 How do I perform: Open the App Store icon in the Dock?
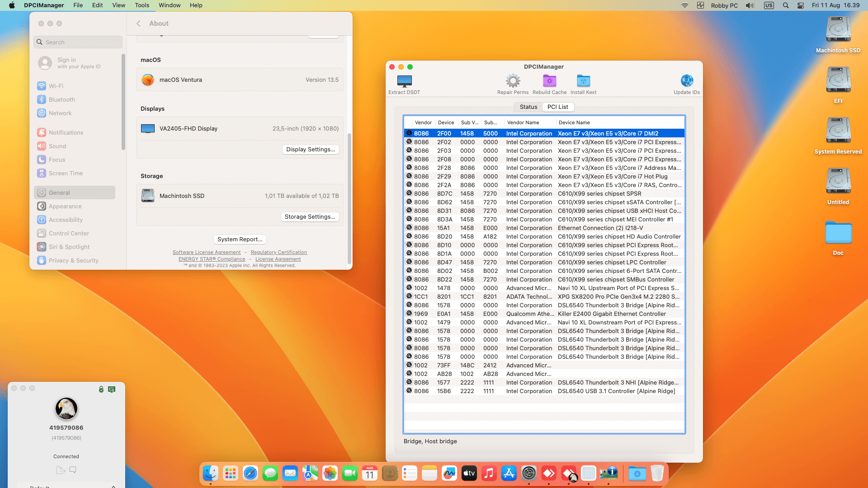click(509, 473)
